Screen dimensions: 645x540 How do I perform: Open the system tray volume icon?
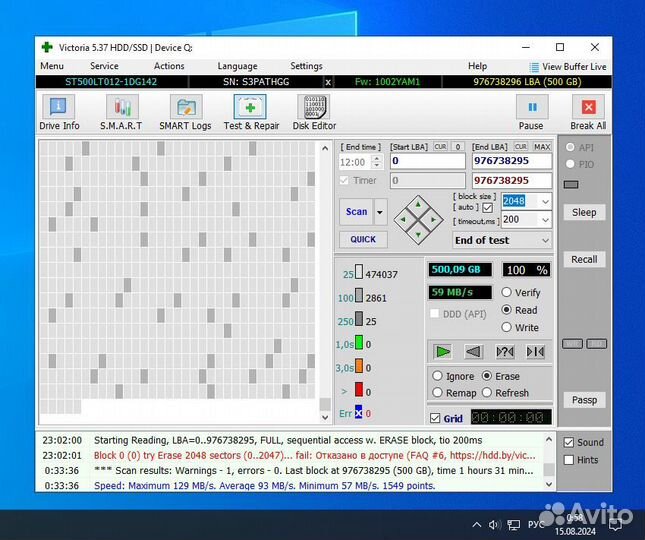tap(494, 524)
